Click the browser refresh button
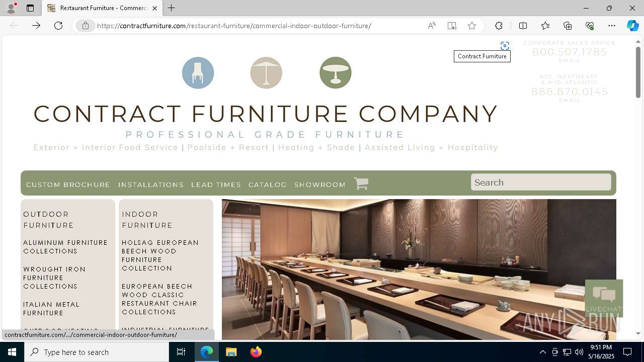The image size is (644, 362). [x=58, y=26]
